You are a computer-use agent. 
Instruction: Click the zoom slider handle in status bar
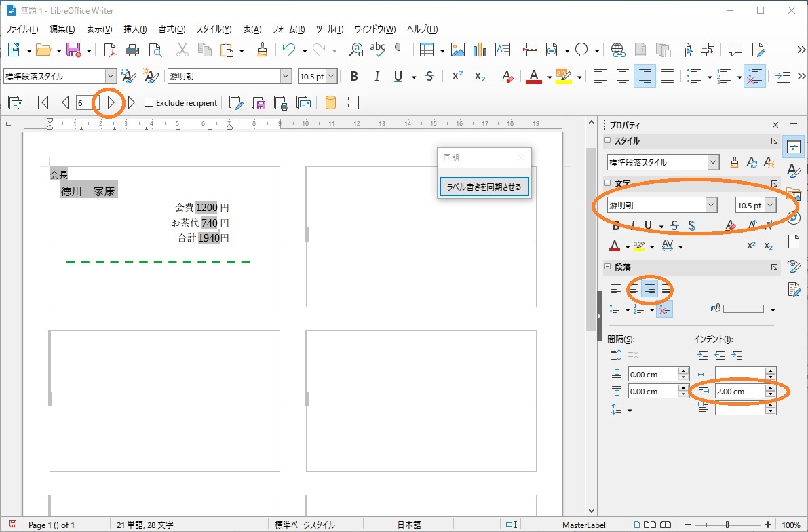click(727, 525)
